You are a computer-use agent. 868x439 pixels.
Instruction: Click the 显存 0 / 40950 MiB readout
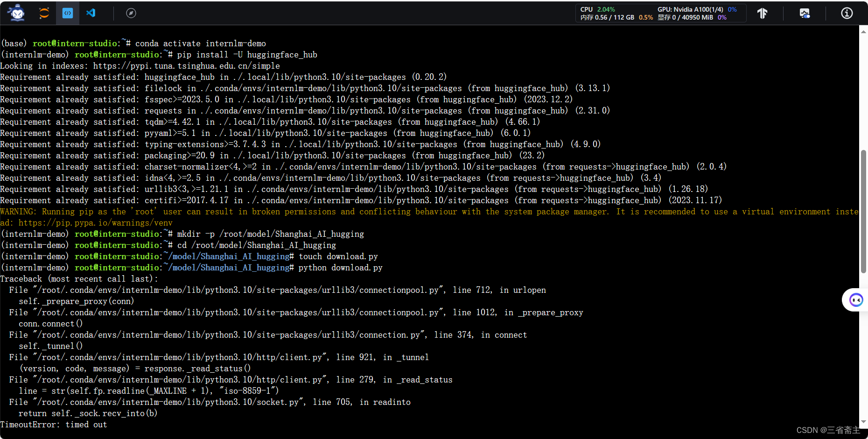pyautogui.click(x=692, y=17)
